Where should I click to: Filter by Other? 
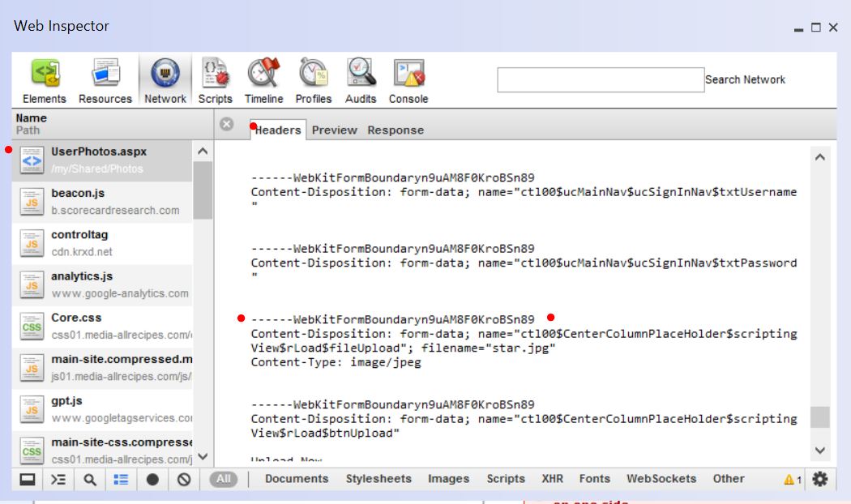(729, 479)
